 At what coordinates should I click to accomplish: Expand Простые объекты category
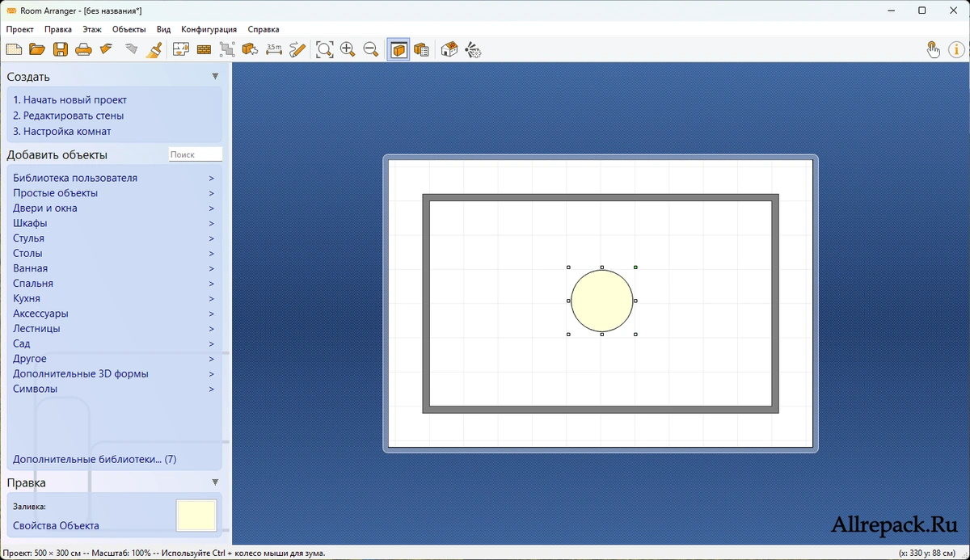tap(114, 193)
